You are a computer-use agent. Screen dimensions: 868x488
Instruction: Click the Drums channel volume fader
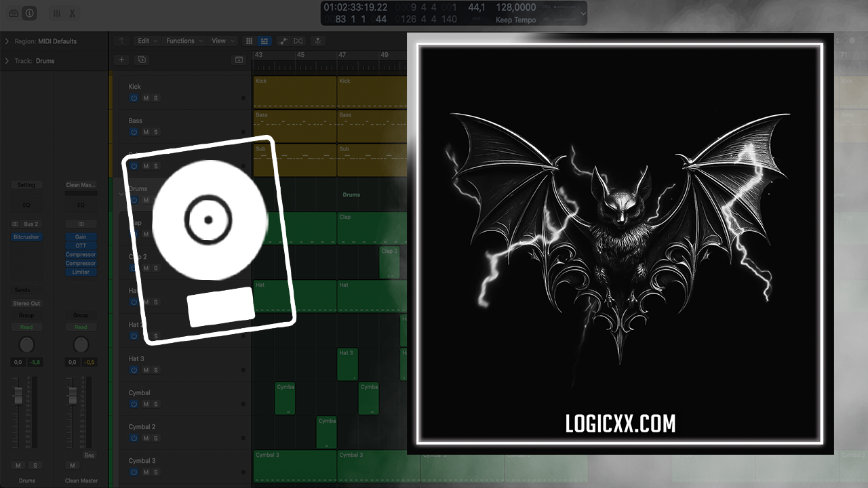click(x=18, y=394)
